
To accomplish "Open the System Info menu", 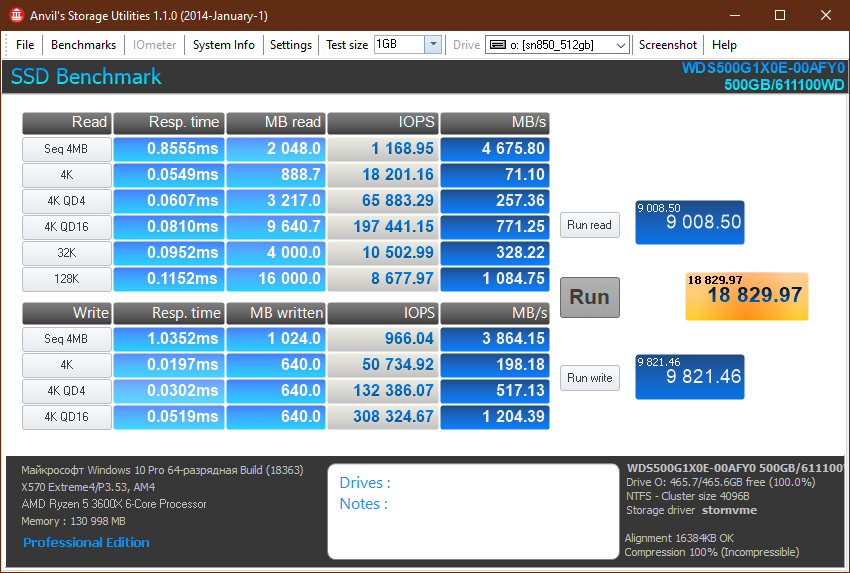I will (x=223, y=45).
